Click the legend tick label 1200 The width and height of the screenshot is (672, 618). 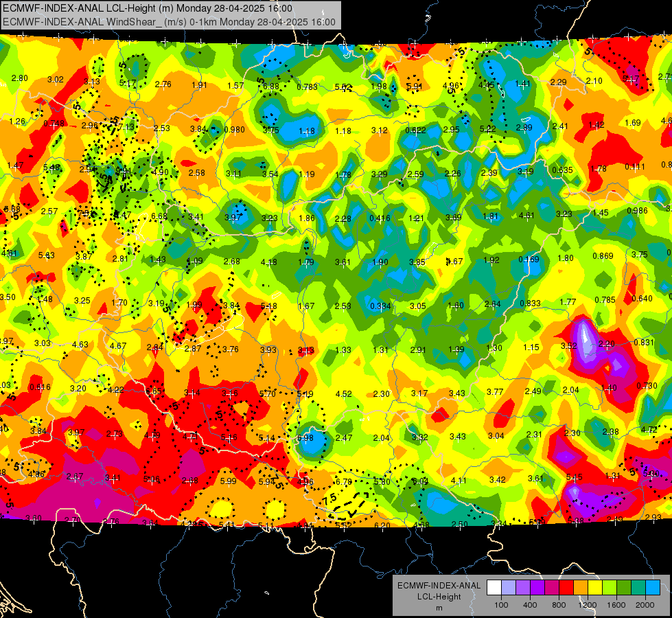[588, 605]
